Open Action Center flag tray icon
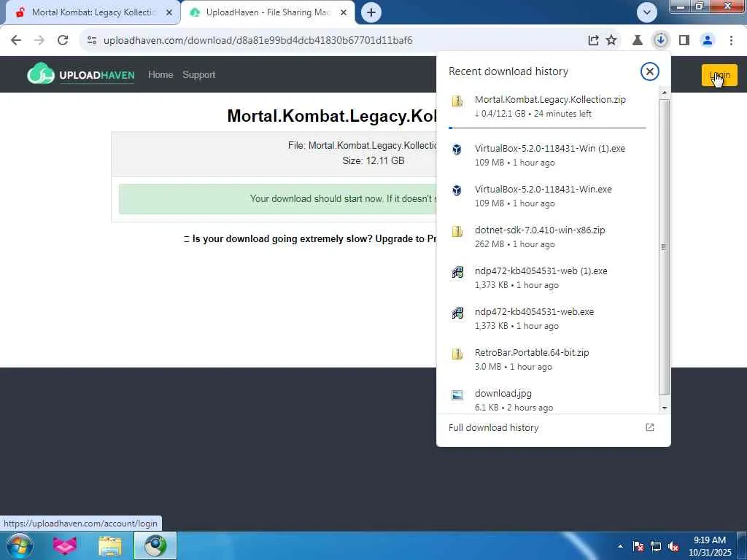747x560 pixels. [638, 546]
